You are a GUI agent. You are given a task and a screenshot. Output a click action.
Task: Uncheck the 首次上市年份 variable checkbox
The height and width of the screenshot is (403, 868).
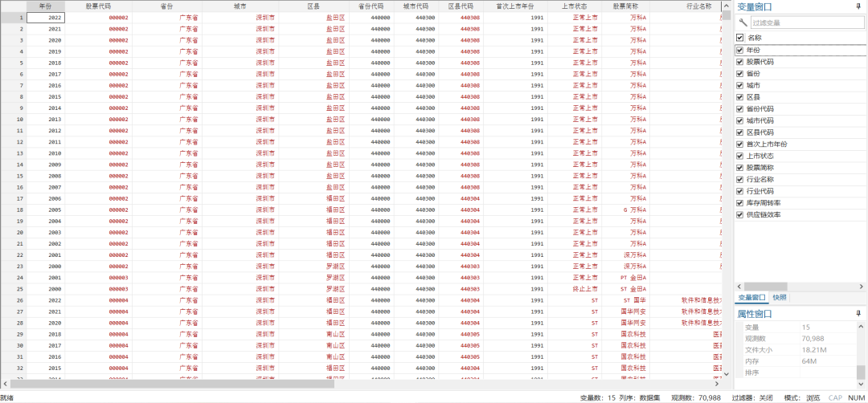pyautogui.click(x=739, y=145)
